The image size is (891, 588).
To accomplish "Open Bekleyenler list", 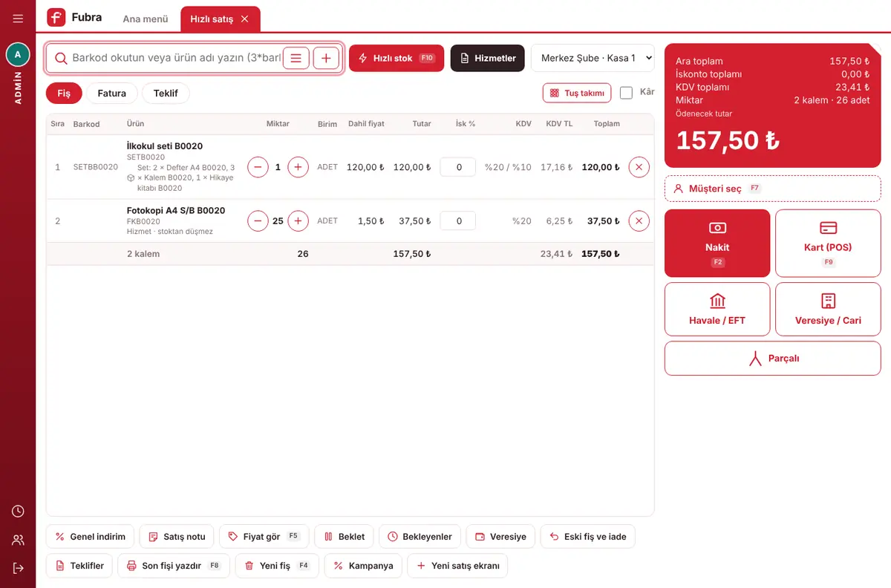I will click(420, 537).
